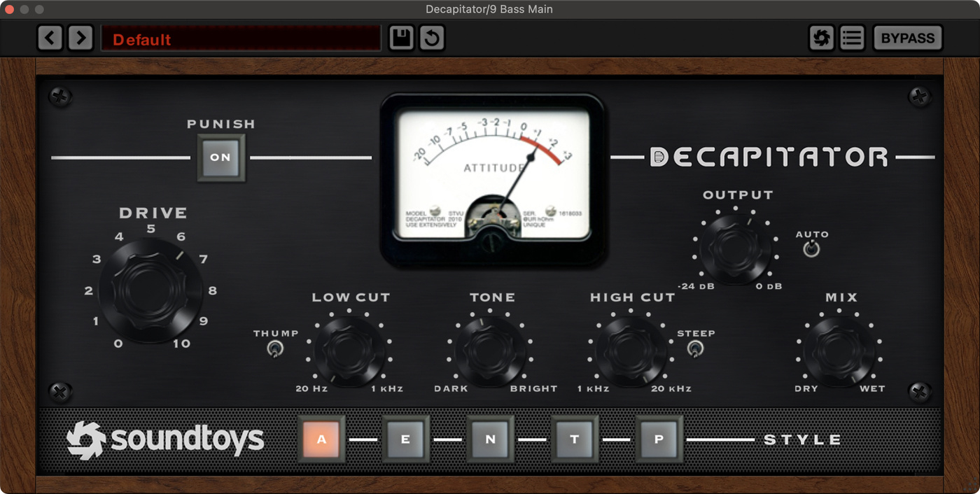Viewport: 980px width, 494px height.
Task: Close the Decapitator plugin window
Action: coord(10,9)
